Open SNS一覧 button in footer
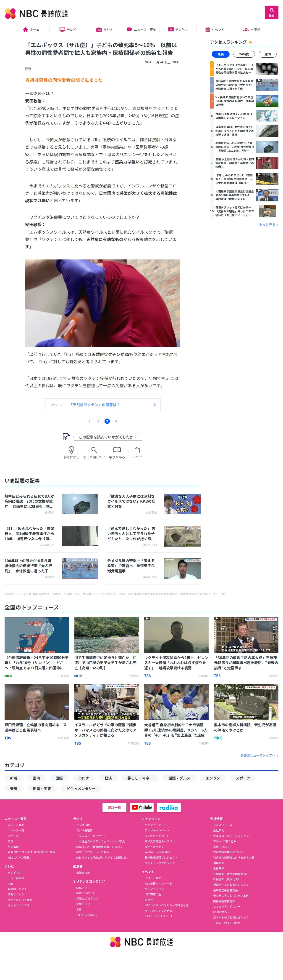This screenshot has width=283, height=980. (114, 807)
